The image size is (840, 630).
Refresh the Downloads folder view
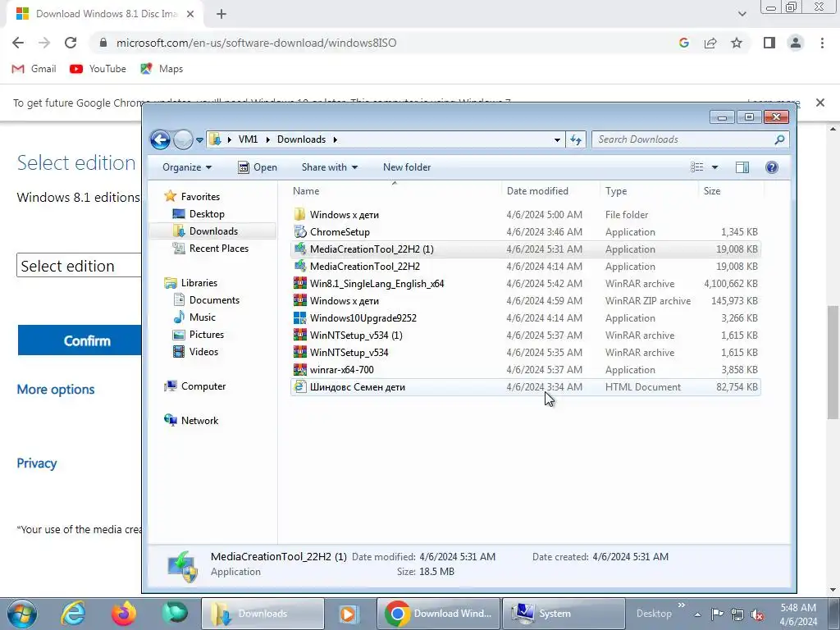pyautogui.click(x=576, y=139)
